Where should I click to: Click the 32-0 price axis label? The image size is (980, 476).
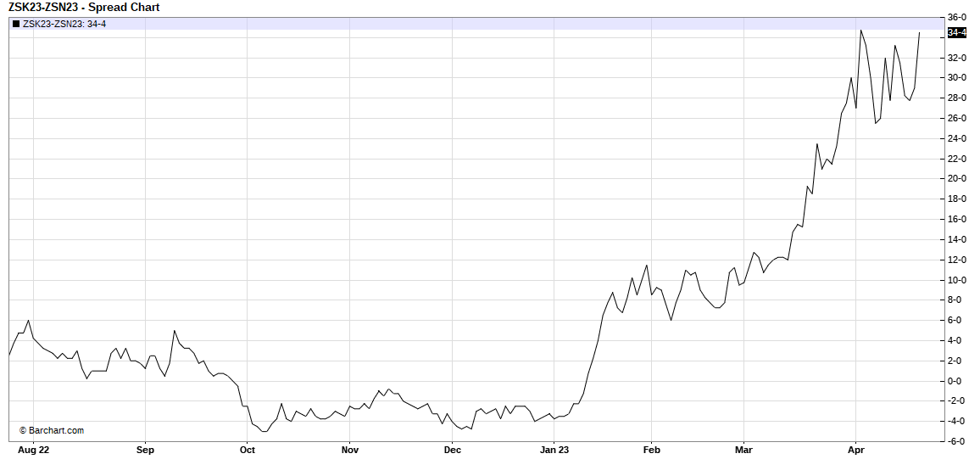(957, 58)
